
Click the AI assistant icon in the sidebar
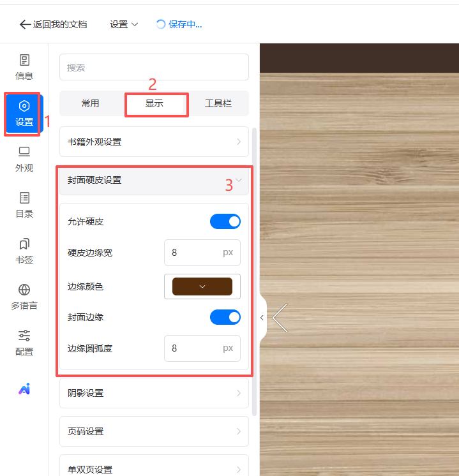pos(24,389)
